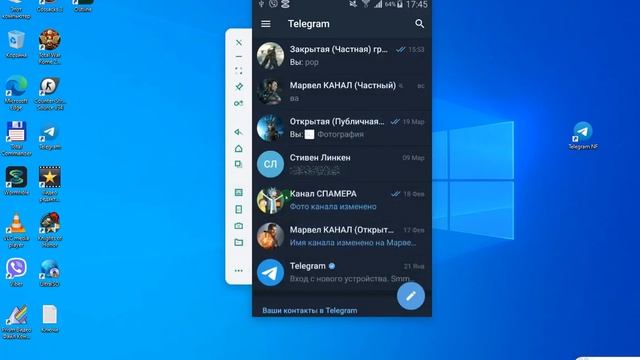Select the Total Commander desktop icon
The image size is (640, 360).
pyautogui.click(x=16, y=139)
